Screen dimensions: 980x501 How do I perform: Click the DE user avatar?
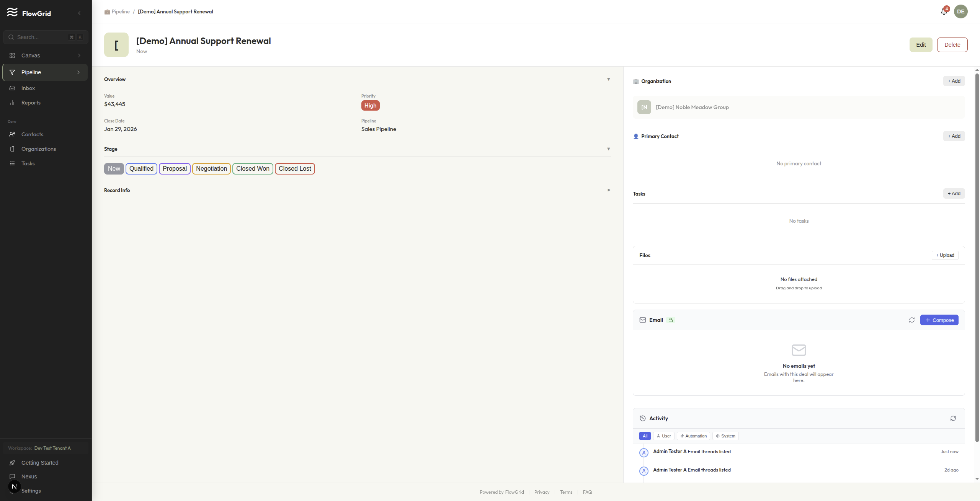[960, 11]
